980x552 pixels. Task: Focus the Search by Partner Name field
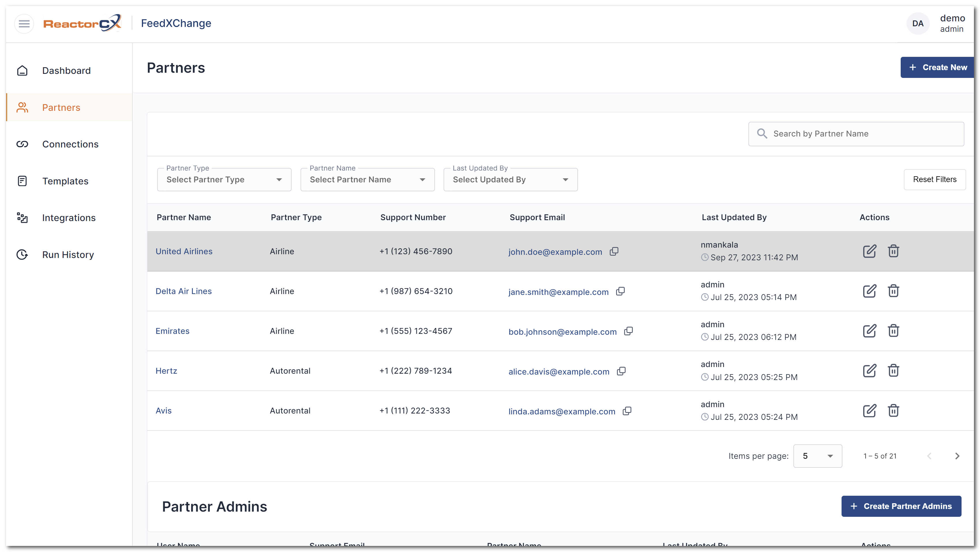(856, 134)
